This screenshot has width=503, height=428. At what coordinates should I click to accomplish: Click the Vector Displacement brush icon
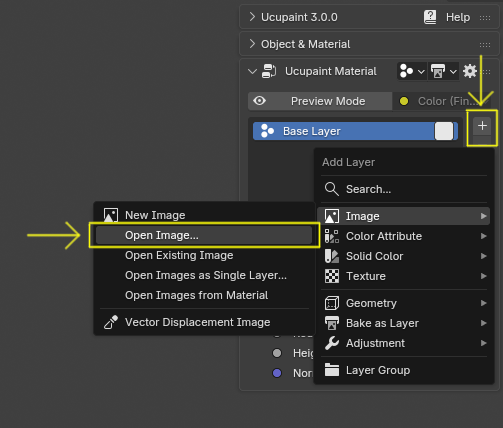pyautogui.click(x=111, y=322)
